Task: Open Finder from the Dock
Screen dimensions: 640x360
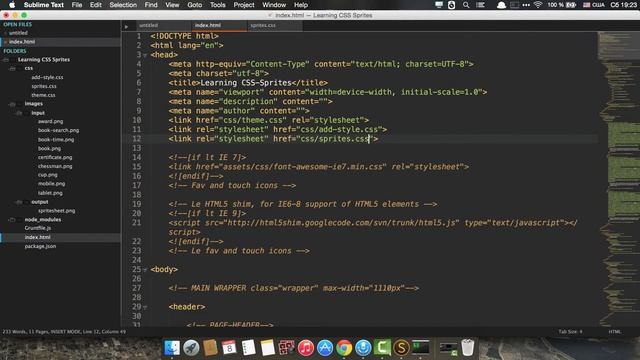Action: click(x=172, y=348)
